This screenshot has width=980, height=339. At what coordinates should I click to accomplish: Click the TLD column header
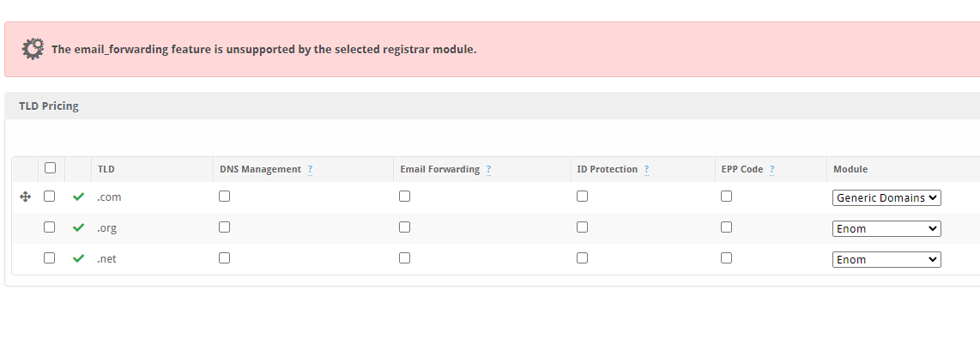tap(106, 170)
